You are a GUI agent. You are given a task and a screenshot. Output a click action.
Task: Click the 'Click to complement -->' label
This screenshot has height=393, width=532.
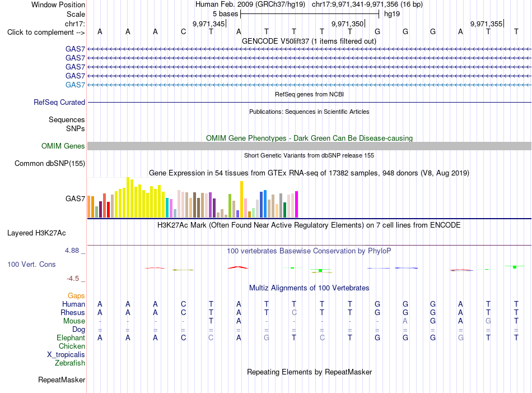pyautogui.click(x=46, y=33)
